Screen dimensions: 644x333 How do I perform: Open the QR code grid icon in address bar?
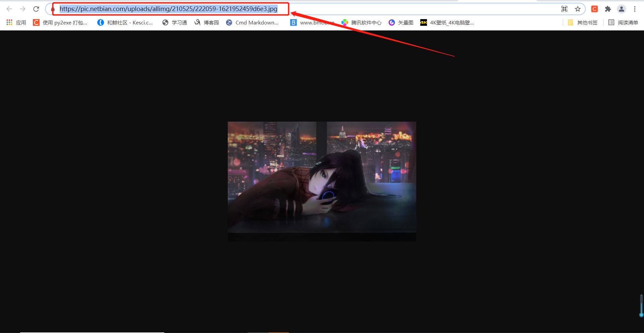565,9
